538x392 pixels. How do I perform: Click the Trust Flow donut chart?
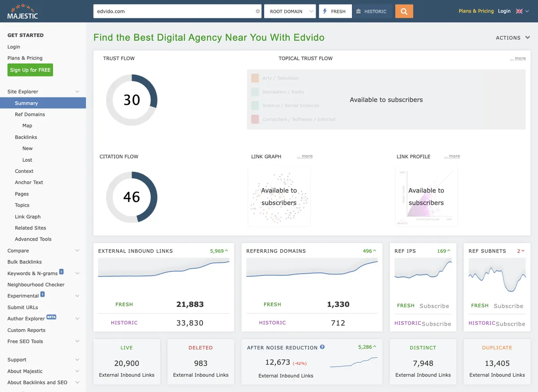pyautogui.click(x=132, y=100)
